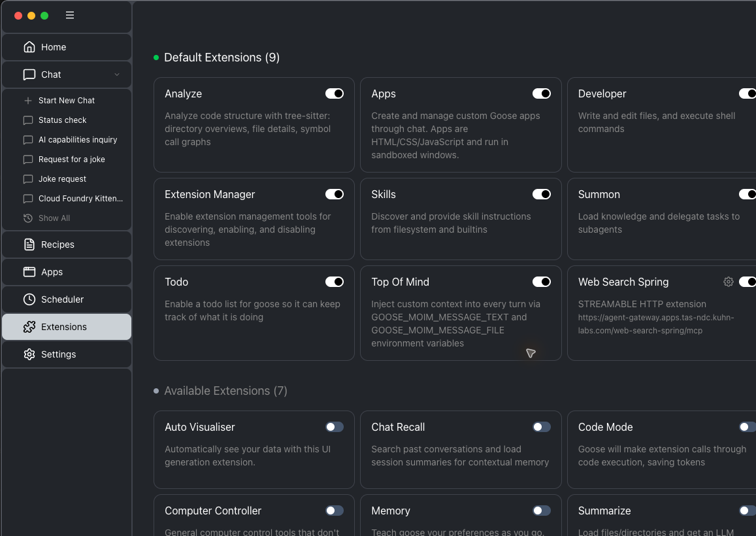The height and width of the screenshot is (536, 756).
Task: Enable the Chat Recall toggle
Action: point(542,427)
